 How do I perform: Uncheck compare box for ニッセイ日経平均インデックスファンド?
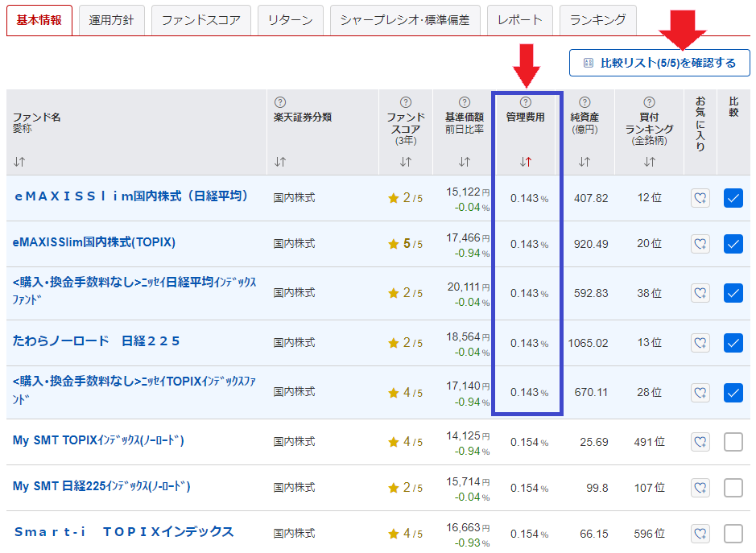click(x=733, y=293)
